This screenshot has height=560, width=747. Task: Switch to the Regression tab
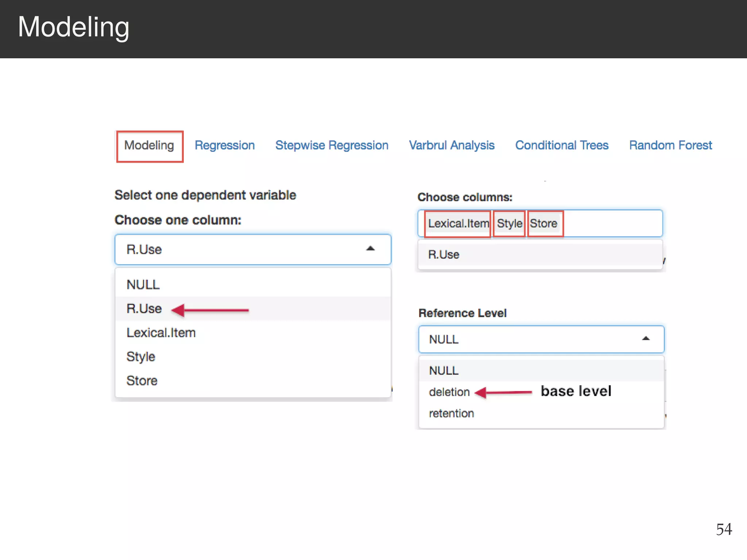(x=224, y=145)
